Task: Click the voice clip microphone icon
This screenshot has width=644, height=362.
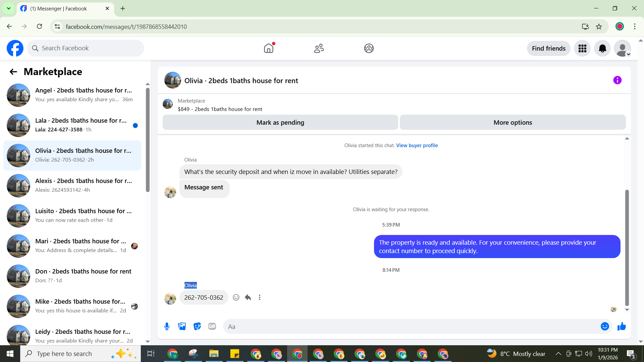Action: [x=167, y=326]
